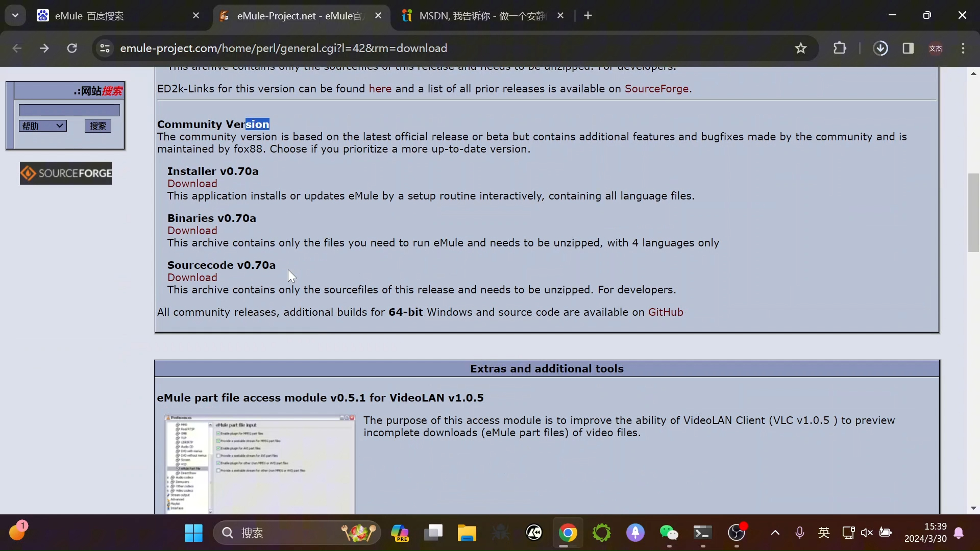Expand the 帮助 search scope dropdown

43,126
